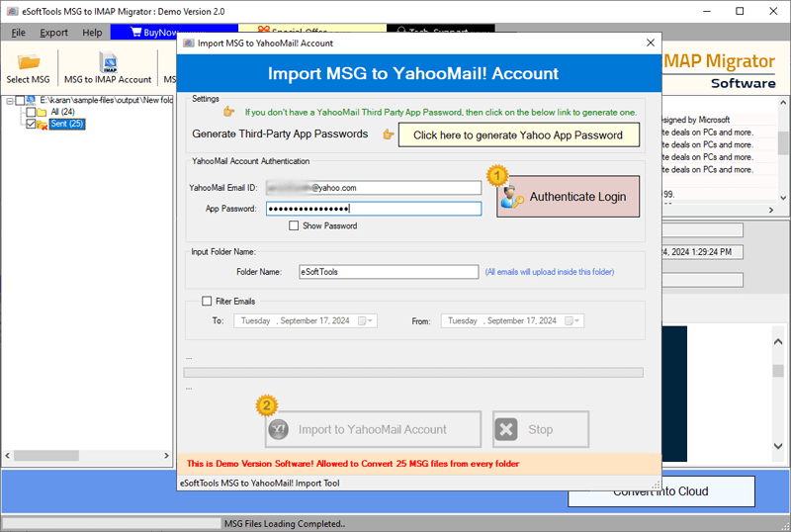791x532 pixels.
Task: Open the Help menu
Action: (x=92, y=33)
